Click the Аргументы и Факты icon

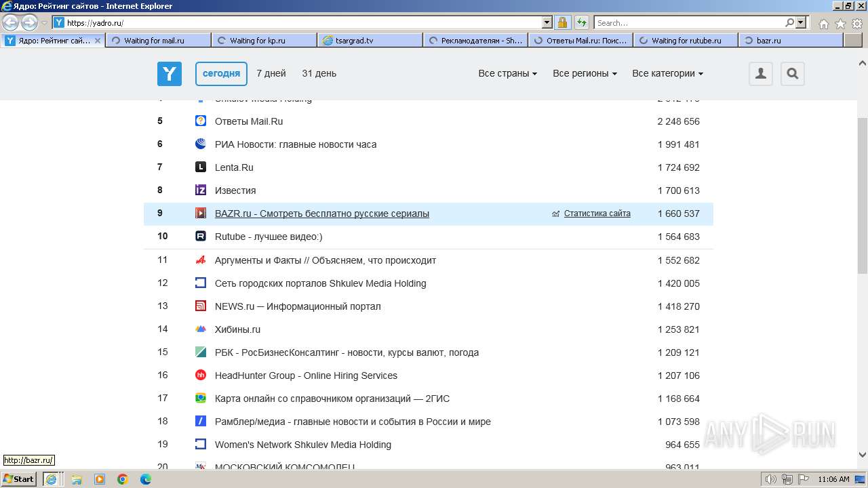click(201, 260)
